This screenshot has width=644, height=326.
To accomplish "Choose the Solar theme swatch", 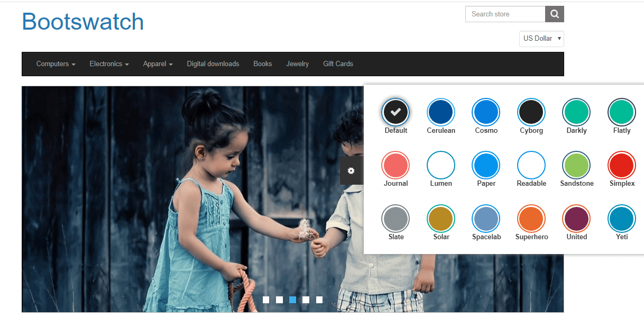I will coord(441,218).
